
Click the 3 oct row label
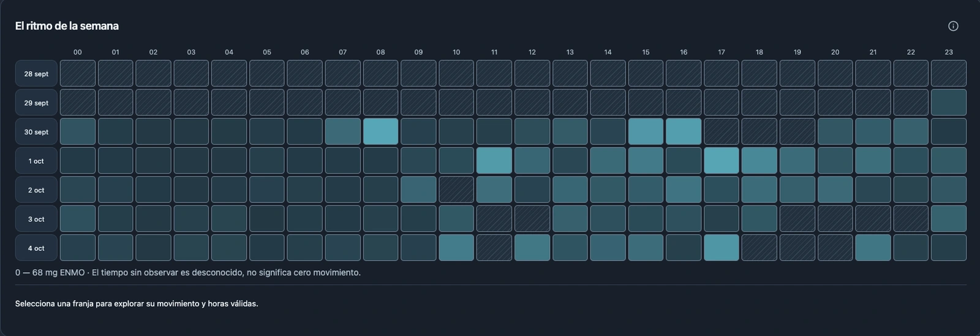(x=36, y=219)
